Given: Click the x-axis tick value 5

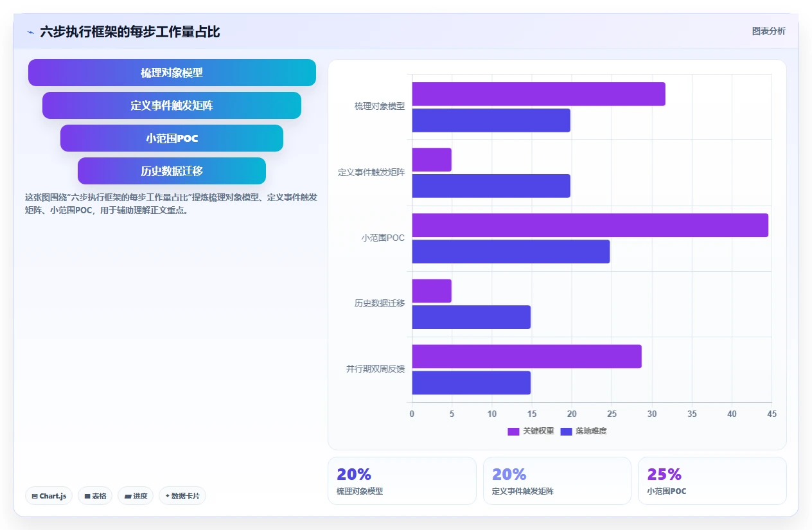Looking at the screenshot, I should [452, 414].
